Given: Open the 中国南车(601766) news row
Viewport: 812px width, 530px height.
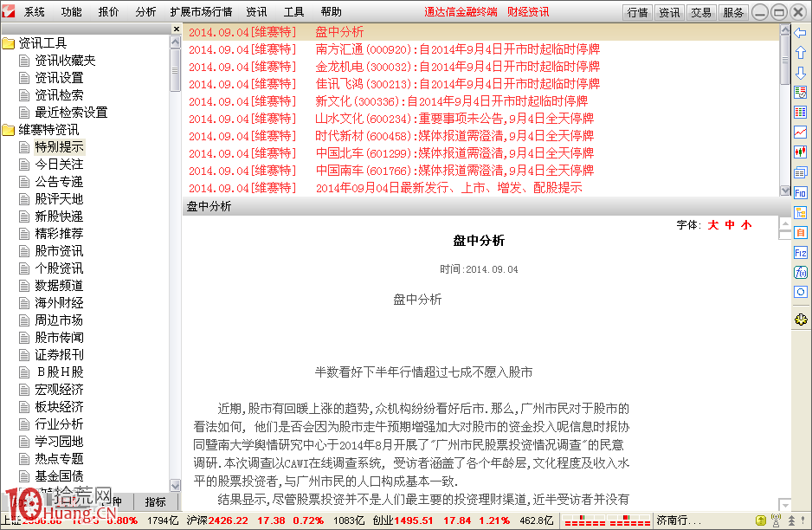Looking at the screenshot, I should pyautogui.click(x=481, y=171).
